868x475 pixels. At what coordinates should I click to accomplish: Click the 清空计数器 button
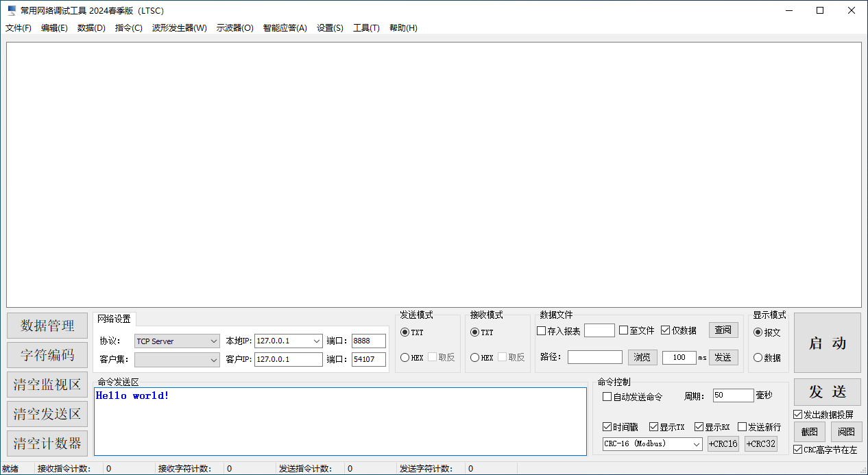coord(47,443)
